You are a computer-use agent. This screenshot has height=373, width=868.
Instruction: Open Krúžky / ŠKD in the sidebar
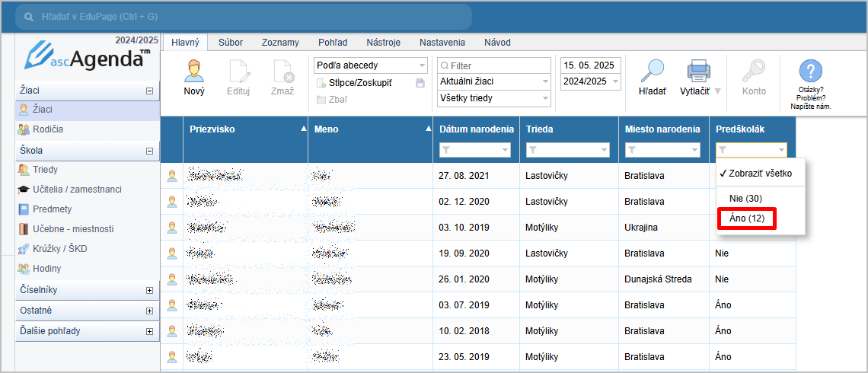(61, 249)
